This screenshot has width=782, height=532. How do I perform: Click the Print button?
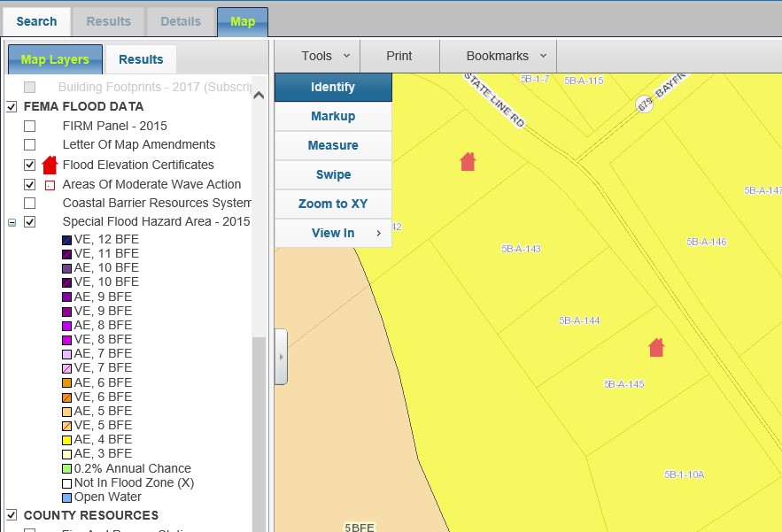click(399, 56)
